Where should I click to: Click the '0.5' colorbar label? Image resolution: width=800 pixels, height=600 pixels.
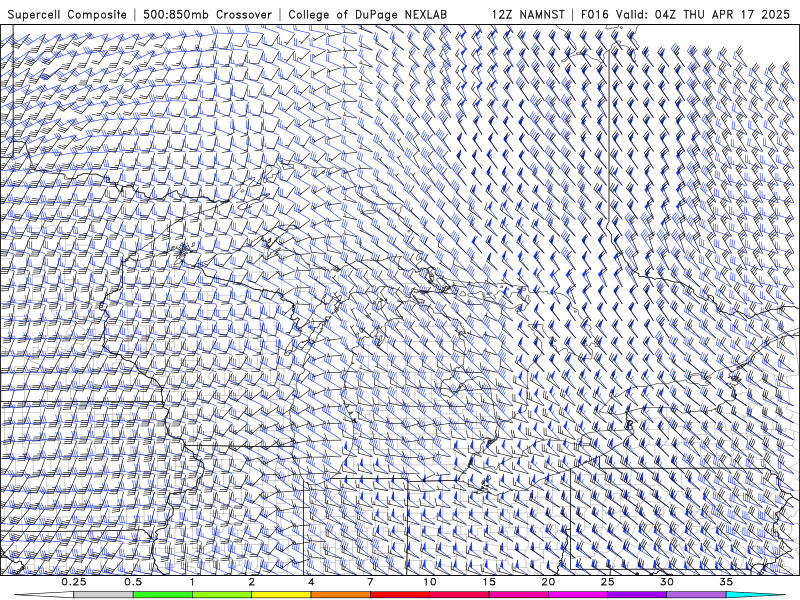133,582
